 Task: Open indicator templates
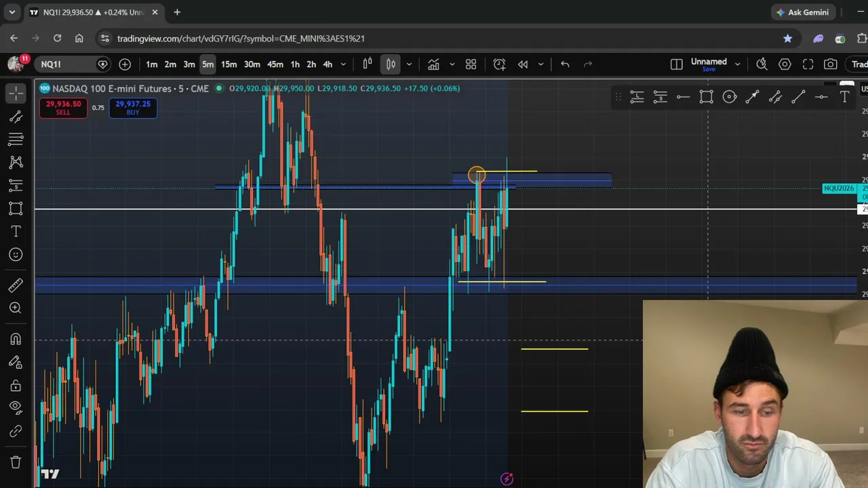click(x=471, y=64)
